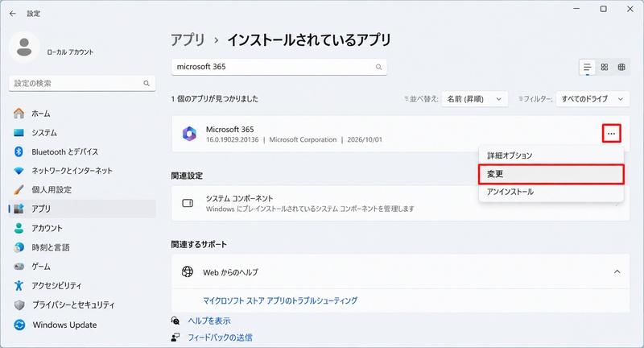This screenshot has width=644, height=348.
Task: Open システム settings
Action: pos(82,133)
